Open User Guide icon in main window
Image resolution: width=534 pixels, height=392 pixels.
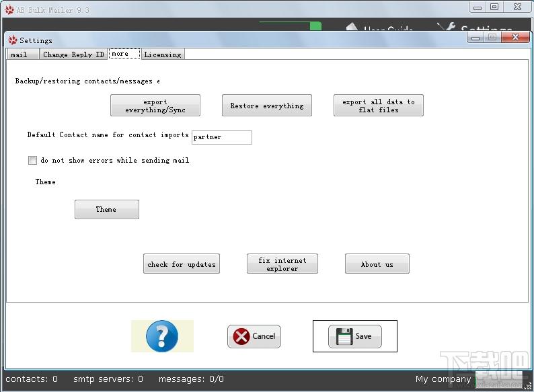point(352,27)
